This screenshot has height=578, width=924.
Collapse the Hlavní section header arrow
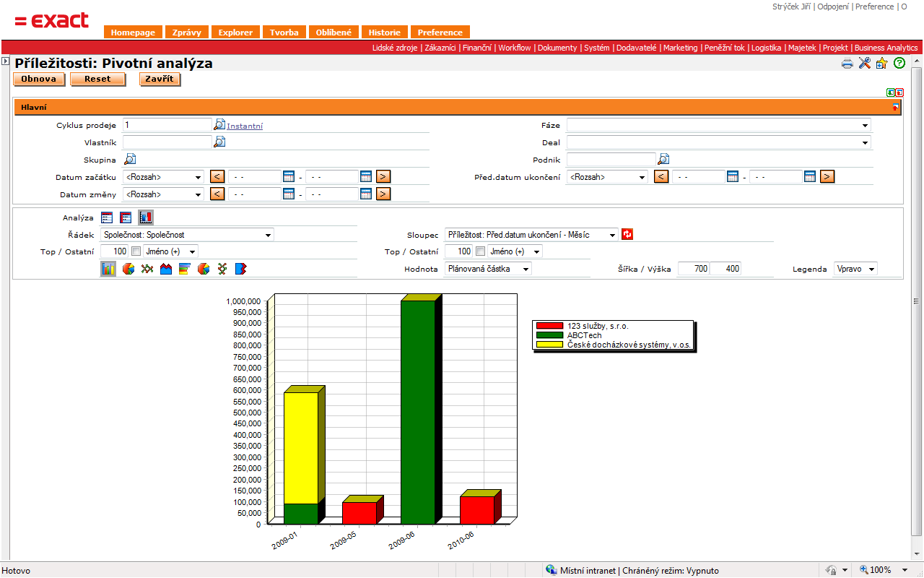coord(896,107)
